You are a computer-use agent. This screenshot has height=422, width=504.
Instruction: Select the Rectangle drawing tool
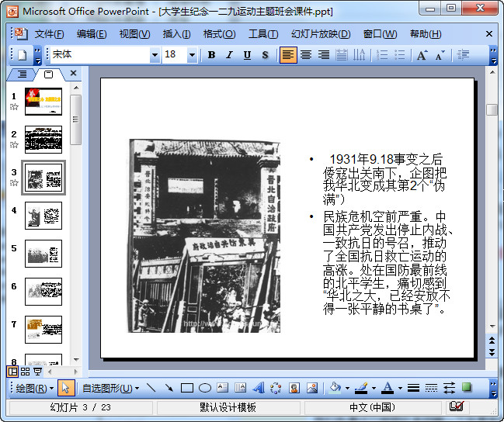coord(186,388)
